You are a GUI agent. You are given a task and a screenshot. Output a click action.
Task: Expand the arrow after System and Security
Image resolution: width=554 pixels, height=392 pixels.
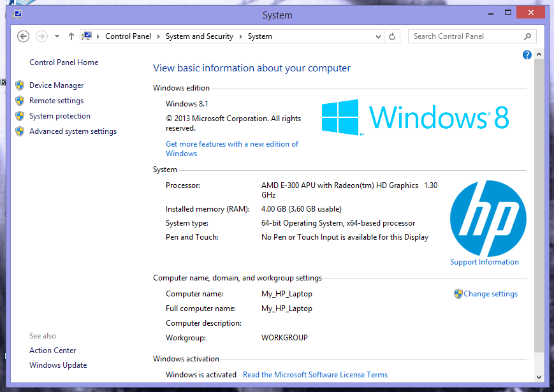tap(240, 36)
